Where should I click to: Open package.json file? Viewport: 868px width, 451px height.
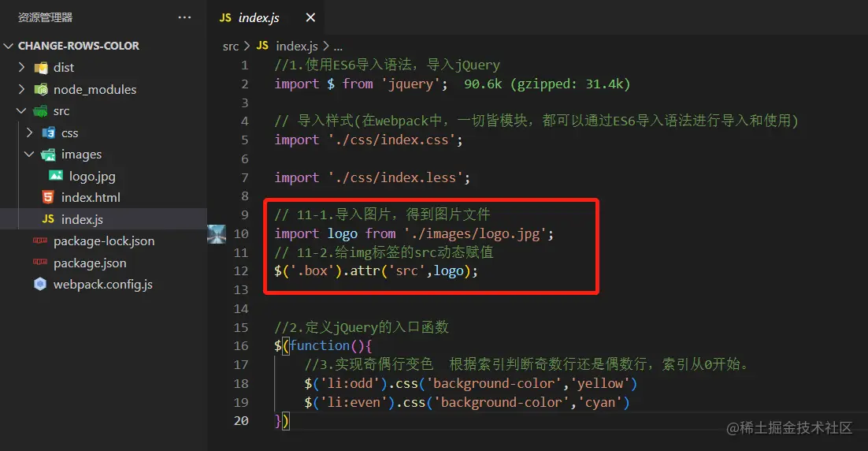click(x=103, y=263)
